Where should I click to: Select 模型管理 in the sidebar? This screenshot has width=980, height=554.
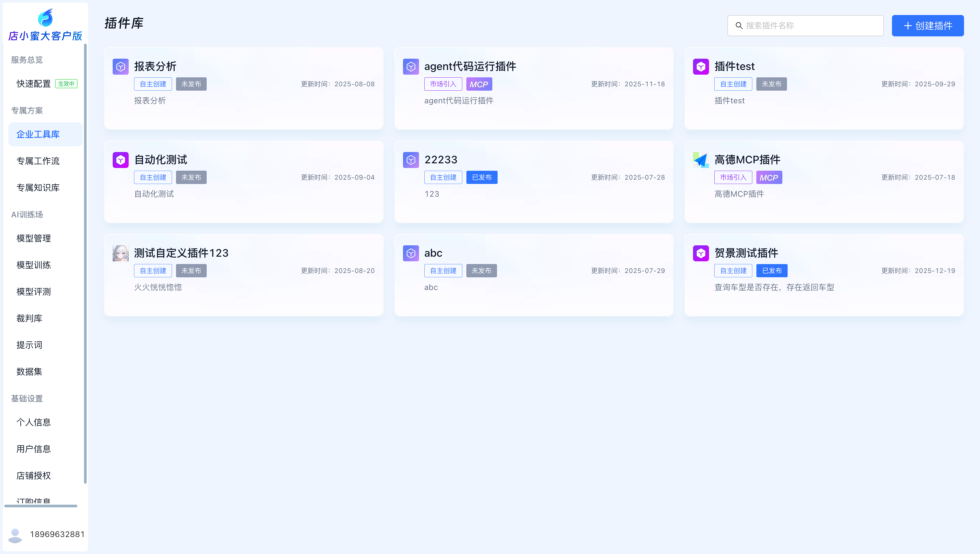pyautogui.click(x=33, y=238)
